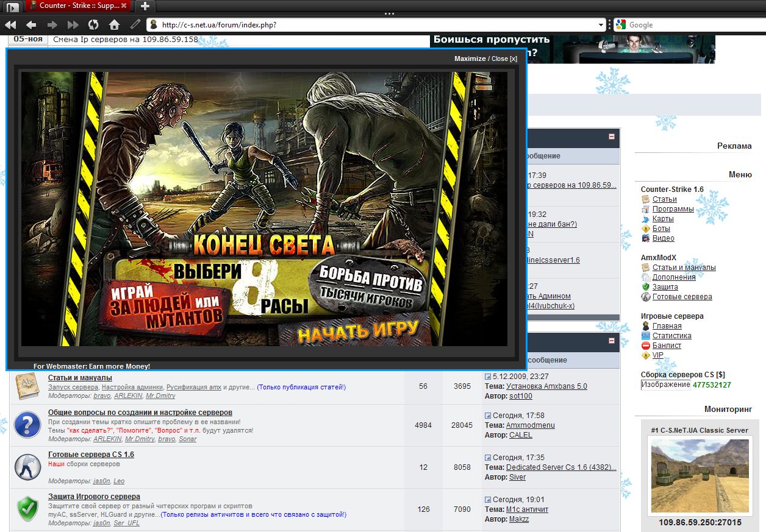The width and height of the screenshot is (766, 532).
Task: Open the Статьи link under Counter-Strike 1.6
Action: click(x=664, y=199)
